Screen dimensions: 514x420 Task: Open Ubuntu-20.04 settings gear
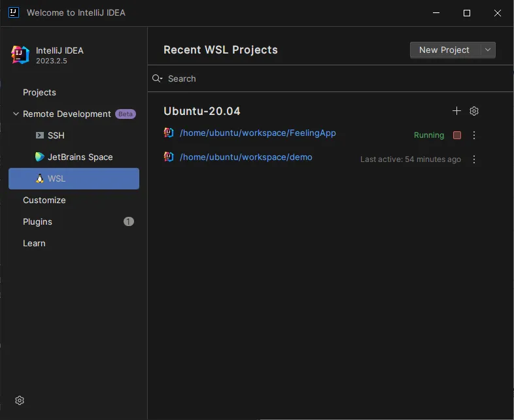474,111
